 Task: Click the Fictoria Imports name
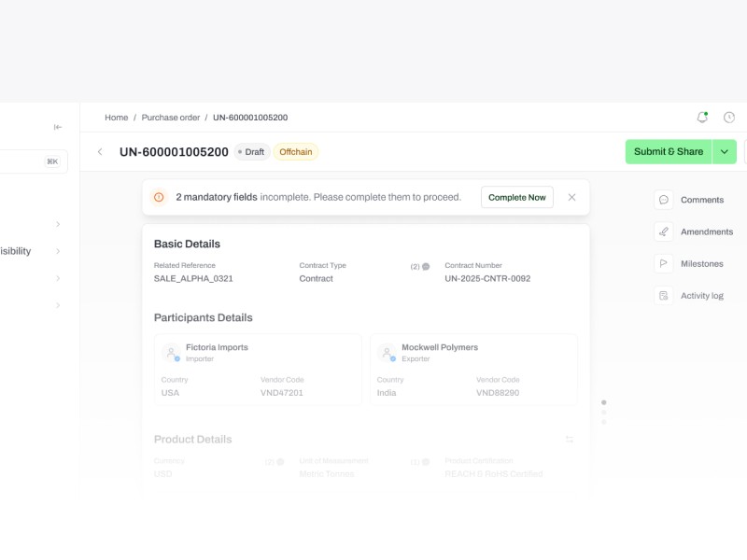click(x=217, y=347)
